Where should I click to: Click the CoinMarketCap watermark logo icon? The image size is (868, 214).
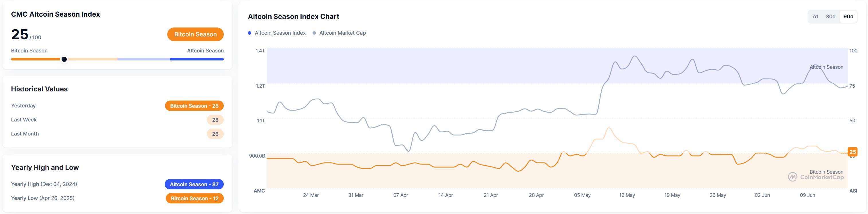(792, 177)
